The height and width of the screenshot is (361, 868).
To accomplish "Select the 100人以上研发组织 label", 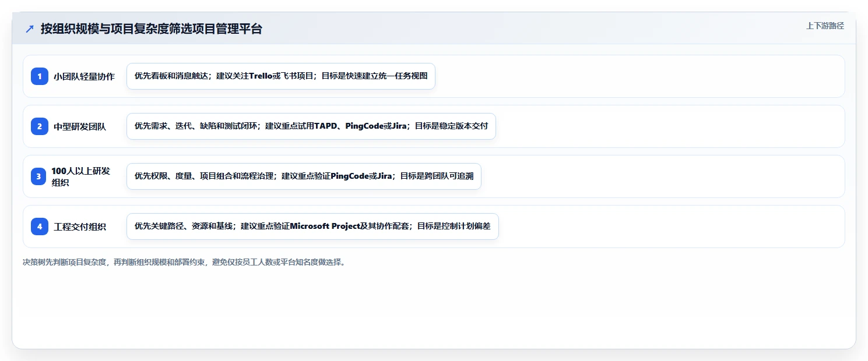I will coord(80,176).
